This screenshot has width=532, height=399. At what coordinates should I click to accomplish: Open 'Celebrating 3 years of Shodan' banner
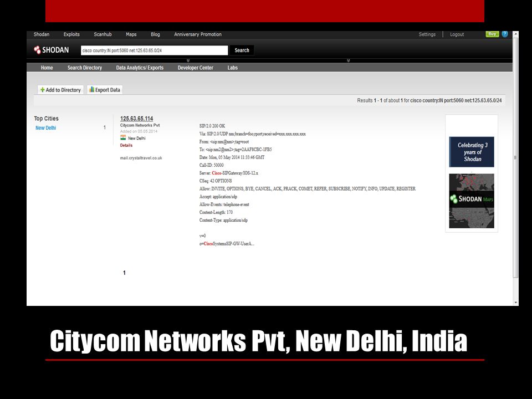click(x=471, y=152)
